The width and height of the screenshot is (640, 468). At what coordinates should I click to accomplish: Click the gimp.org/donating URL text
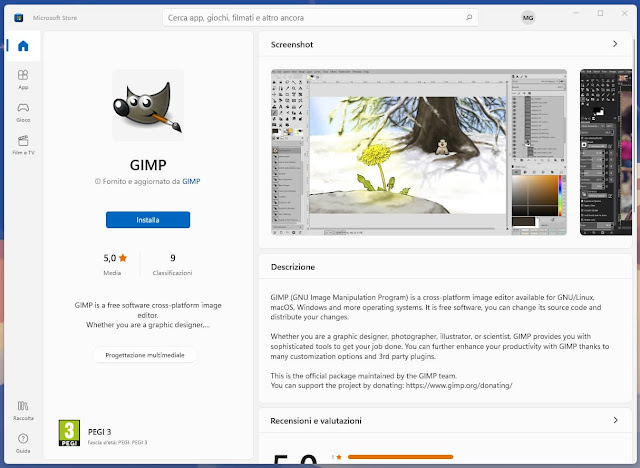pyautogui.click(x=459, y=386)
